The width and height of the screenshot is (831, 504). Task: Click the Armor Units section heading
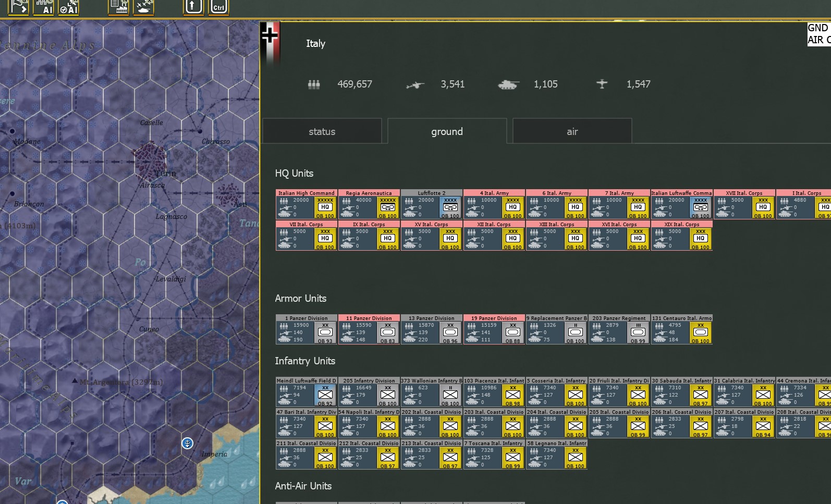(301, 298)
